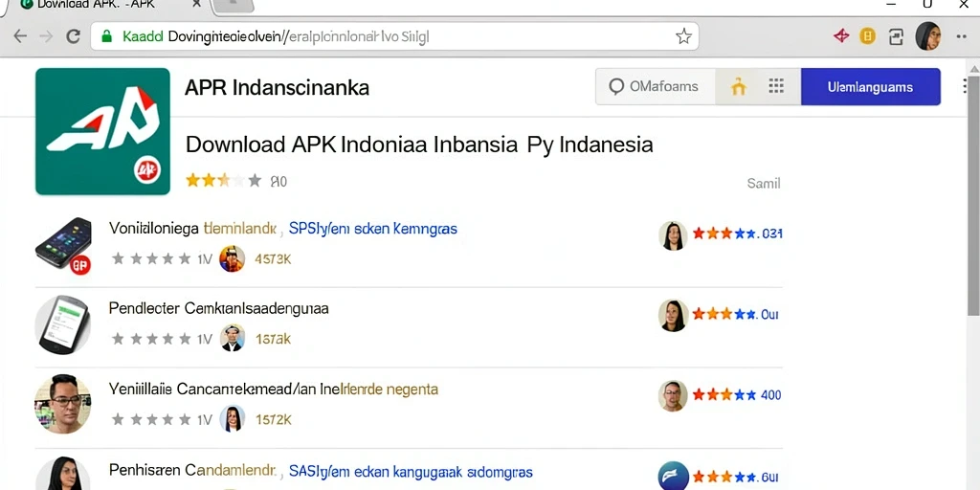Reload the page with the refresh icon
Viewport: 980px width, 490px height.
(x=74, y=36)
